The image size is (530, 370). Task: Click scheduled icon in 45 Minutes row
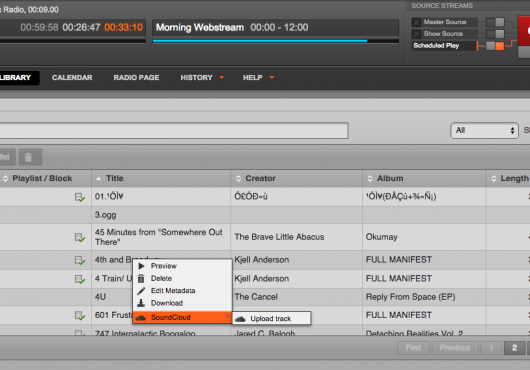click(80, 238)
